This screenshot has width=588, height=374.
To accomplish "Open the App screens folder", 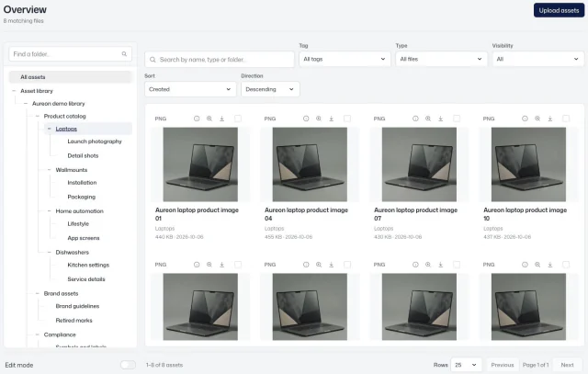I will pyautogui.click(x=84, y=238).
